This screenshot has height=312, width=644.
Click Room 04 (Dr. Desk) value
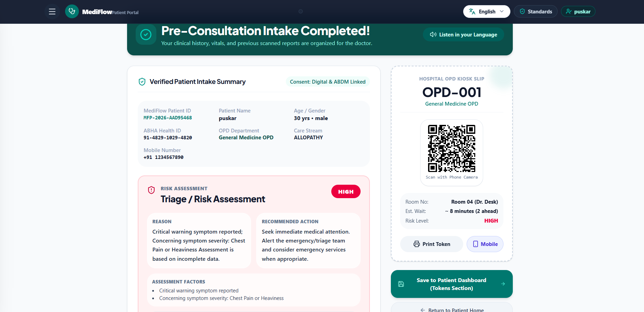[x=475, y=202]
